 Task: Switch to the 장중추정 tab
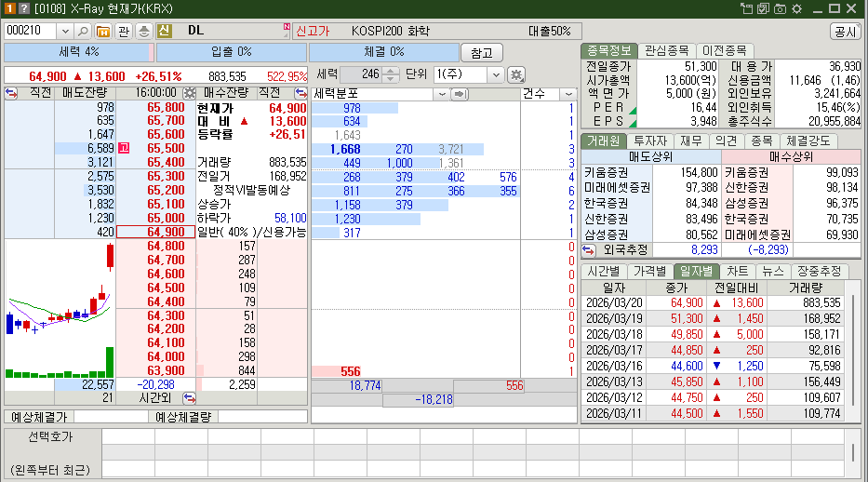click(x=820, y=271)
